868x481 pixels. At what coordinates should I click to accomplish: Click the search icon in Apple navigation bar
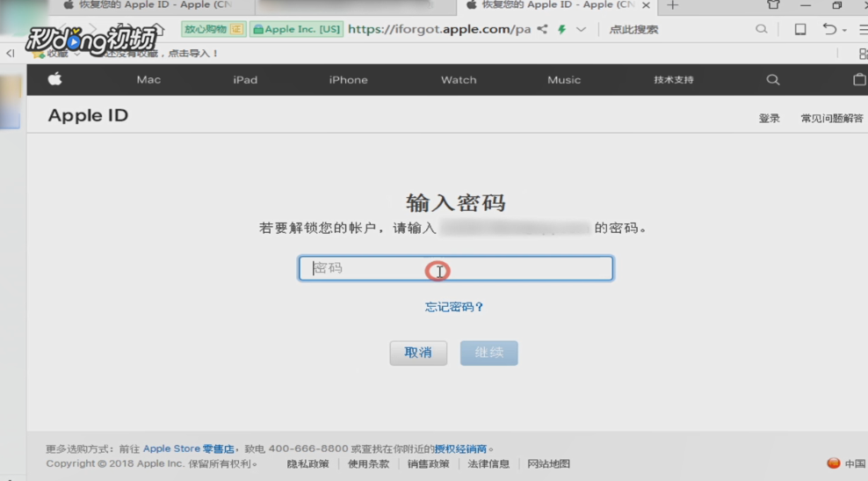(773, 80)
